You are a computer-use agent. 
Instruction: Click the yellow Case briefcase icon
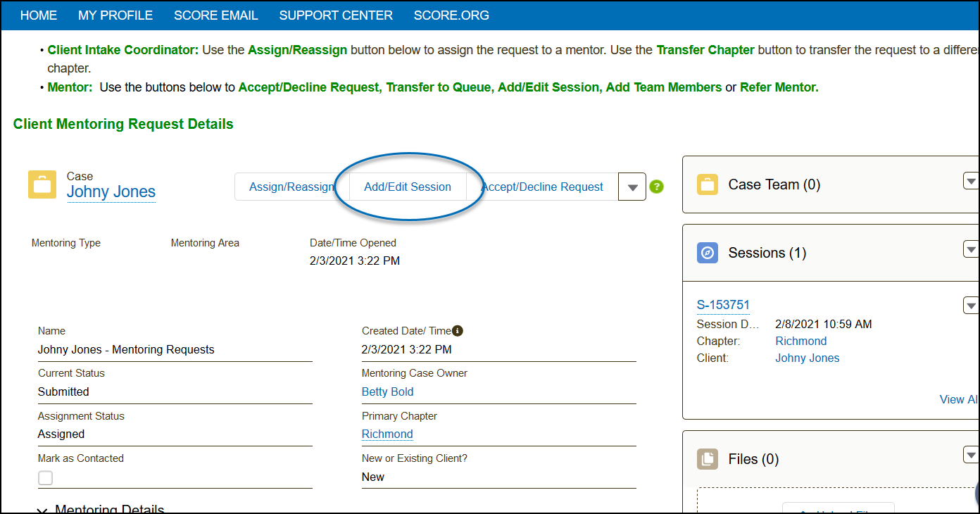point(42,184)
